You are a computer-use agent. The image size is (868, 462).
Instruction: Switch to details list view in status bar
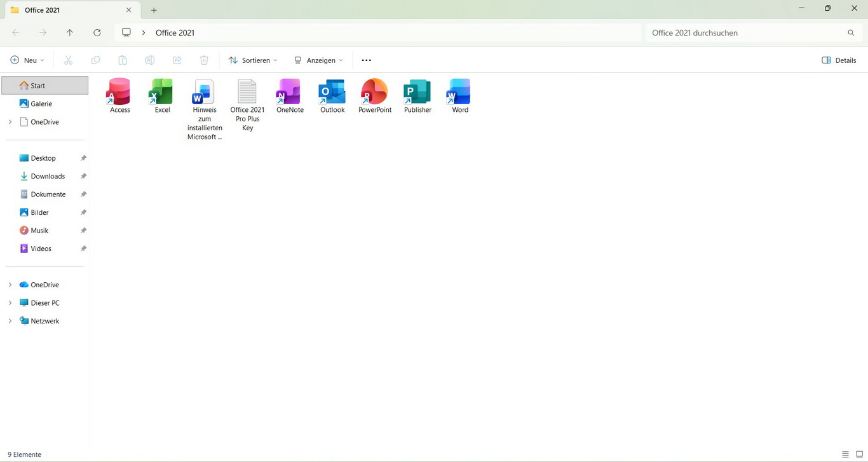845,454
